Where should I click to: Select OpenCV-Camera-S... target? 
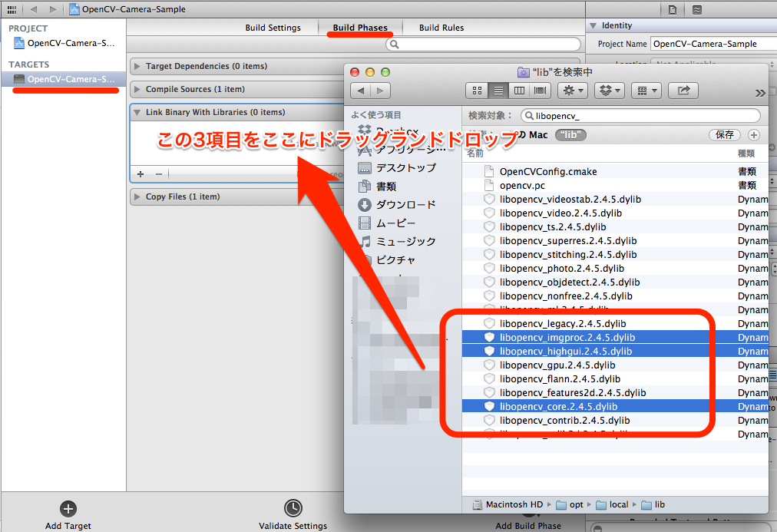[64, 79]
